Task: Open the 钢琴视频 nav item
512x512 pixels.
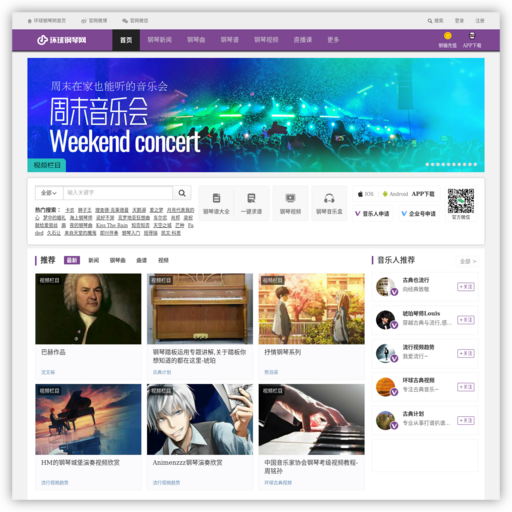Action: (266, 40)
